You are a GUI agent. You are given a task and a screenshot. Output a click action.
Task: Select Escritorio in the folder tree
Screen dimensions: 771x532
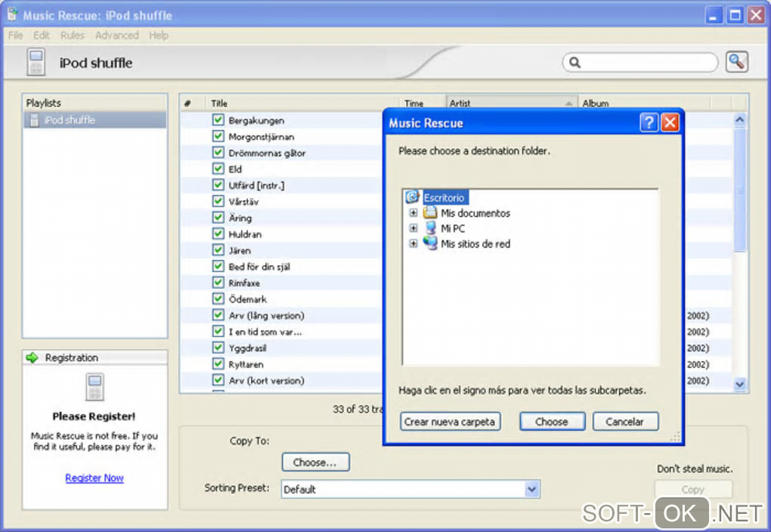[x=444, y=198]
